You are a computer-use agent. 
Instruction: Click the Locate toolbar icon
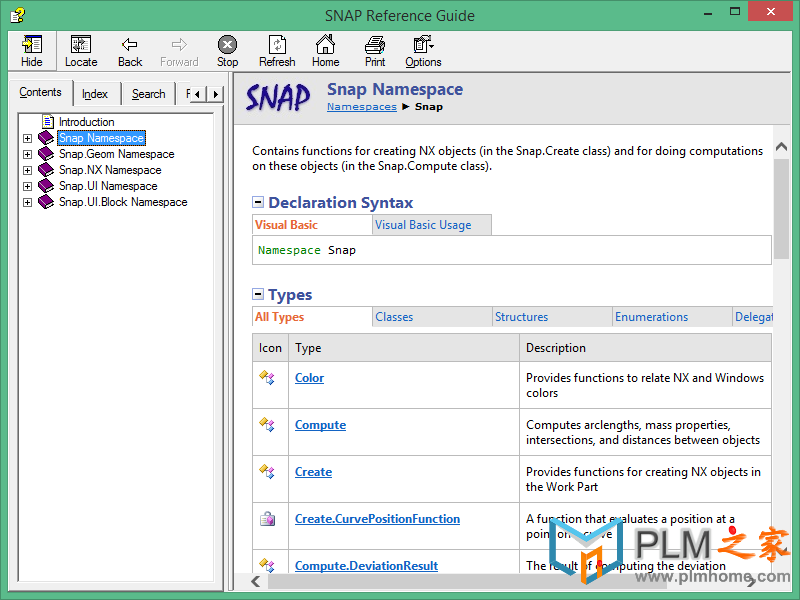[x=81, y=45]
